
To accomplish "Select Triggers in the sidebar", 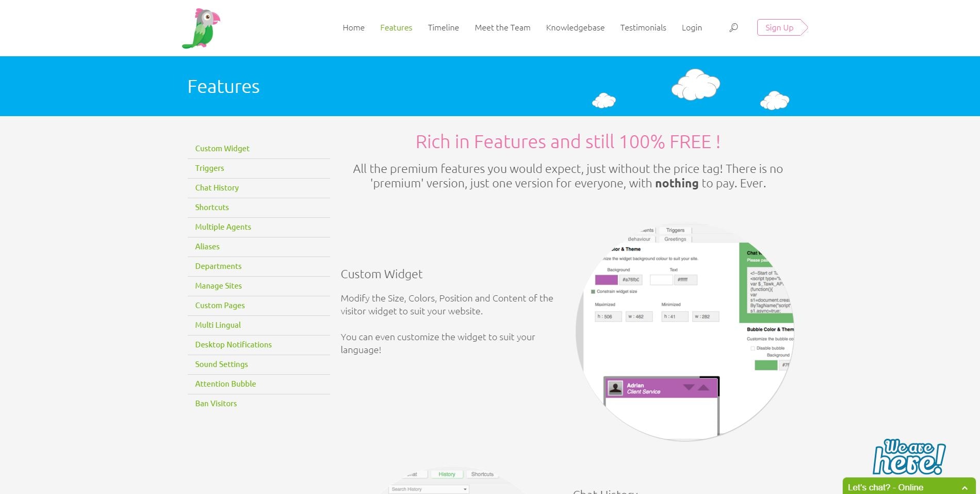I will (x=209, y=168).
